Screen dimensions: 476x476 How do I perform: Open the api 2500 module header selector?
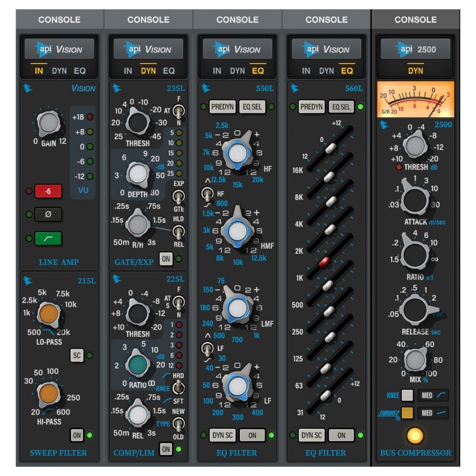tap(415, 50)
